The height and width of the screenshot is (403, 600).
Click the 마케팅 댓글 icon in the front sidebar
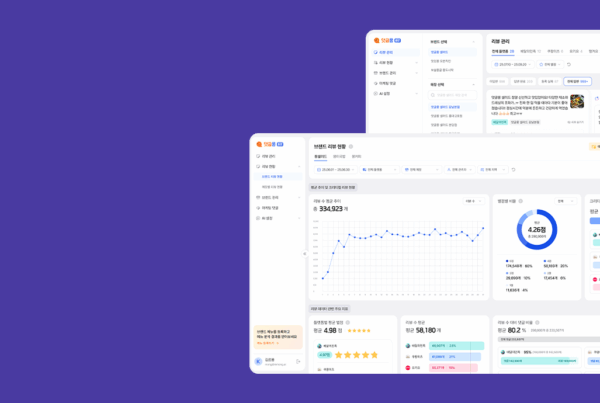pos(257,207)
